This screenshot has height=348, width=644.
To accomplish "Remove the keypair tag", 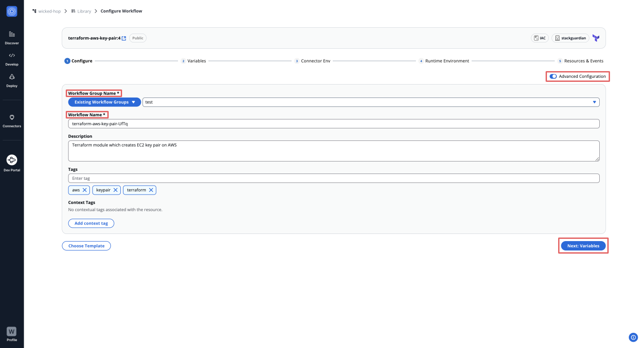I will pos(116,190).
